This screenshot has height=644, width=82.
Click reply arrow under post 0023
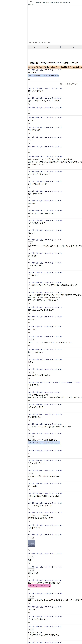[x=29, y=313]
